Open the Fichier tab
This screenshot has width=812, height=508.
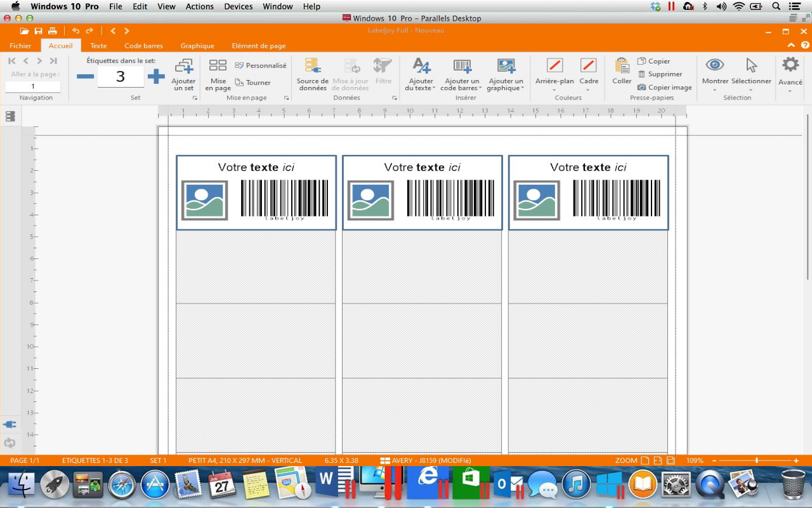[20, 46]
